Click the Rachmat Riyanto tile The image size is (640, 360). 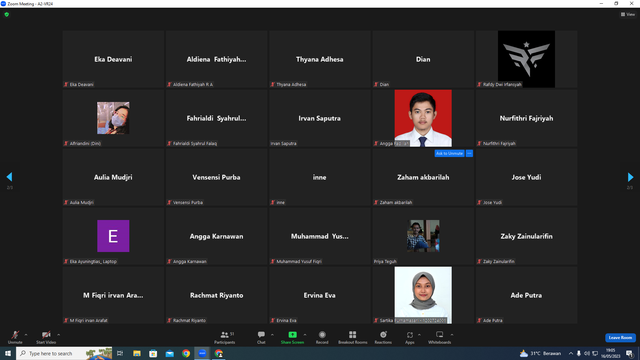(216, 295)
